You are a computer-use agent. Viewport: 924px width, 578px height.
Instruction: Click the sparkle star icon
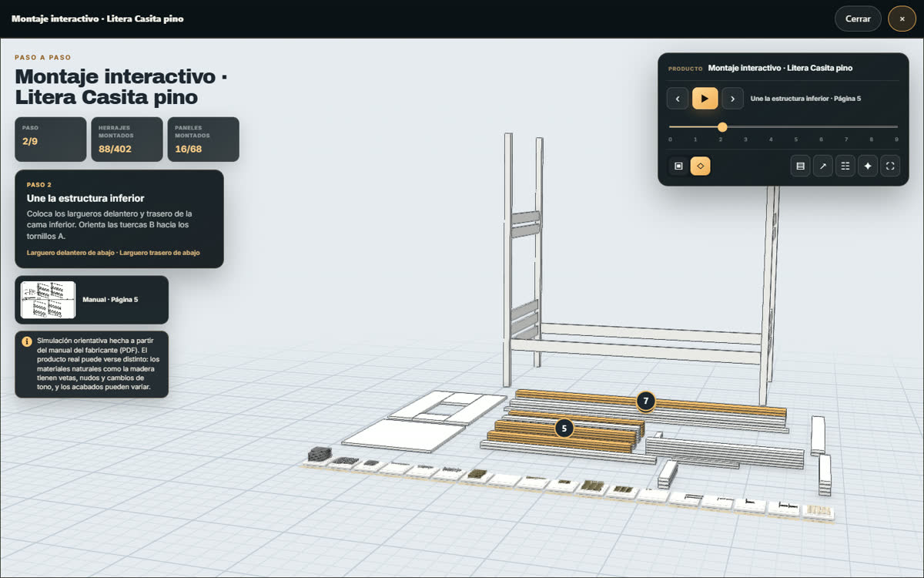[868, 166]
